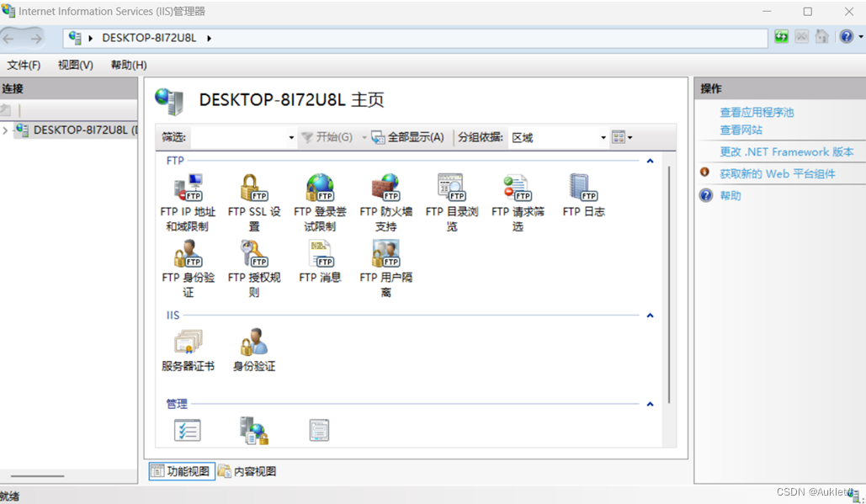The width and height of the screenshot is (866, 504).
Task: Open dropdown arrow next to help icon
Action: tap(860, 37)
